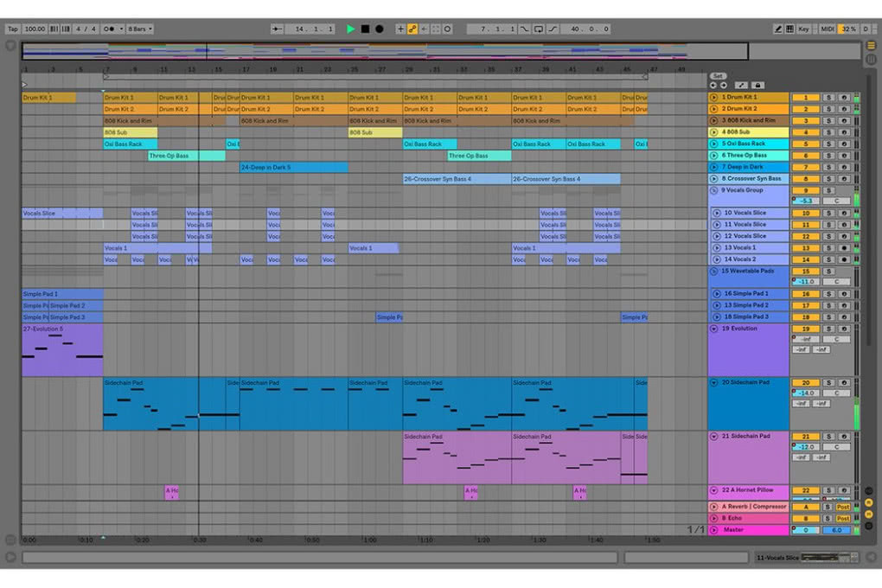Collapse the 21 Sidechain Pad track
Image resolution: width=882 pixels, height=588 pixels.
713,436
